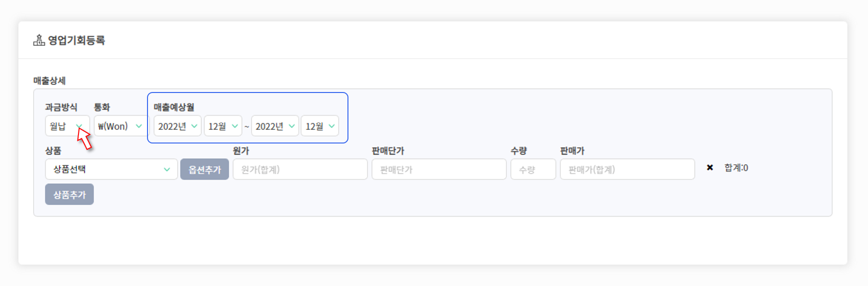The width and height of the screenshot is (868, 286).
Task: Focus the 원가(합계) input field
Action: [x=300, y=169]
